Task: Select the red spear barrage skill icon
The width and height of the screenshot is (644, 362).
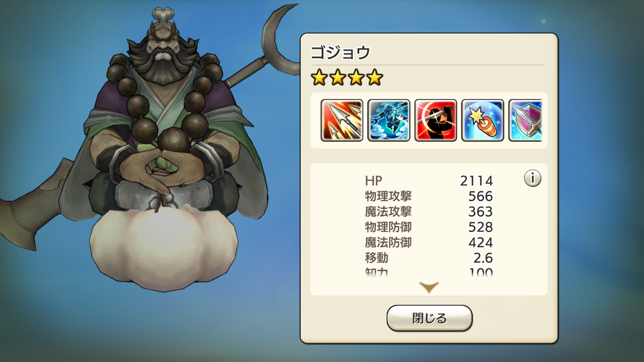Action: (342, 120)
